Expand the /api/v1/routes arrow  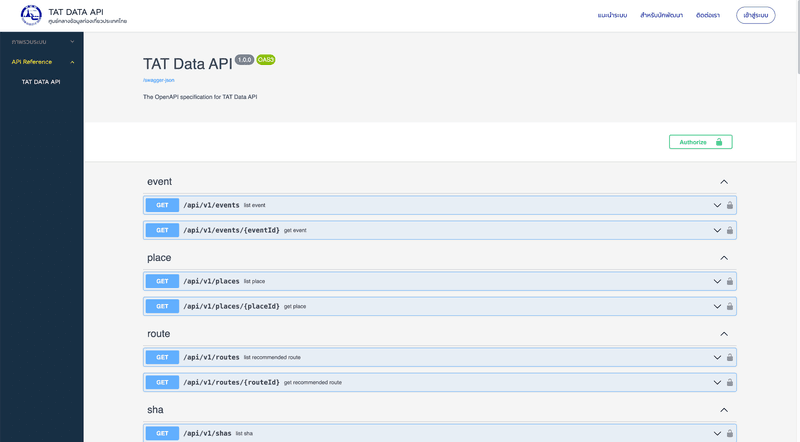(717, 357)
